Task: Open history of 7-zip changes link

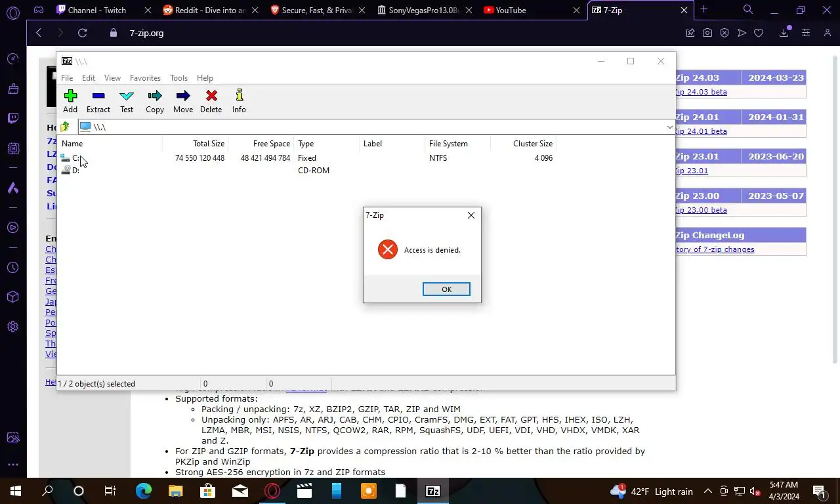Action: coord(715,249)
